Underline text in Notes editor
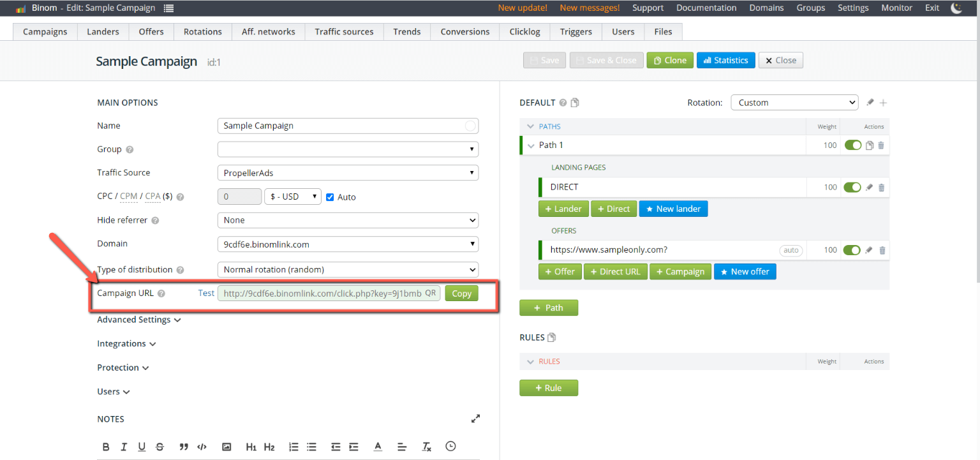980x460 pixels. (142, 447)
